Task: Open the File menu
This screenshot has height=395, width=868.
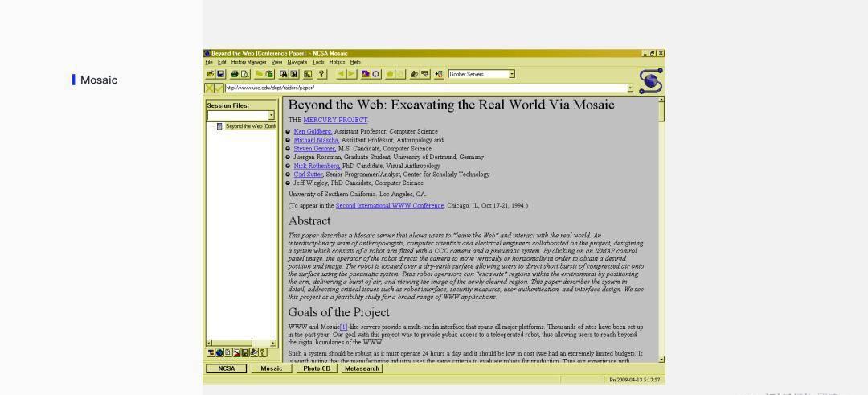Action: tap(209, 62)
